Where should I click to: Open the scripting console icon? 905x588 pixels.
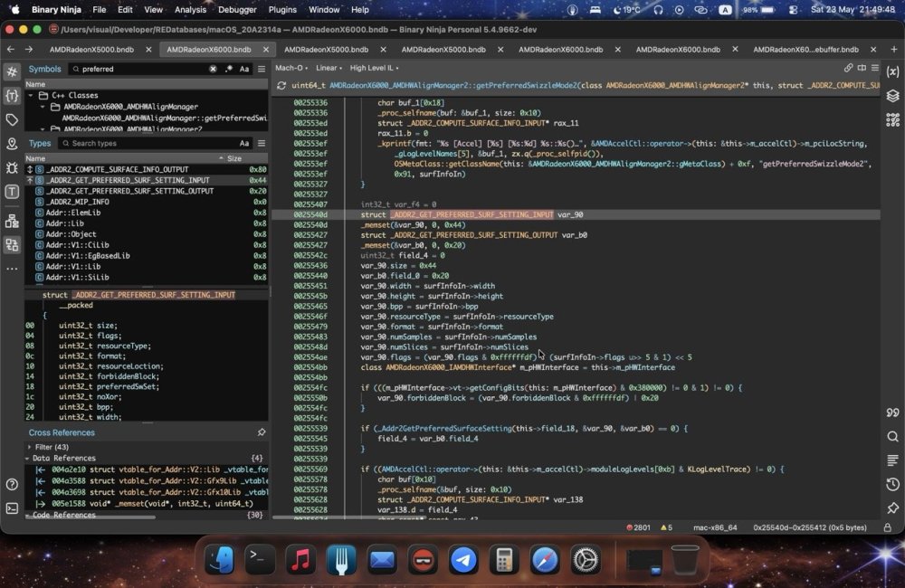12,508
